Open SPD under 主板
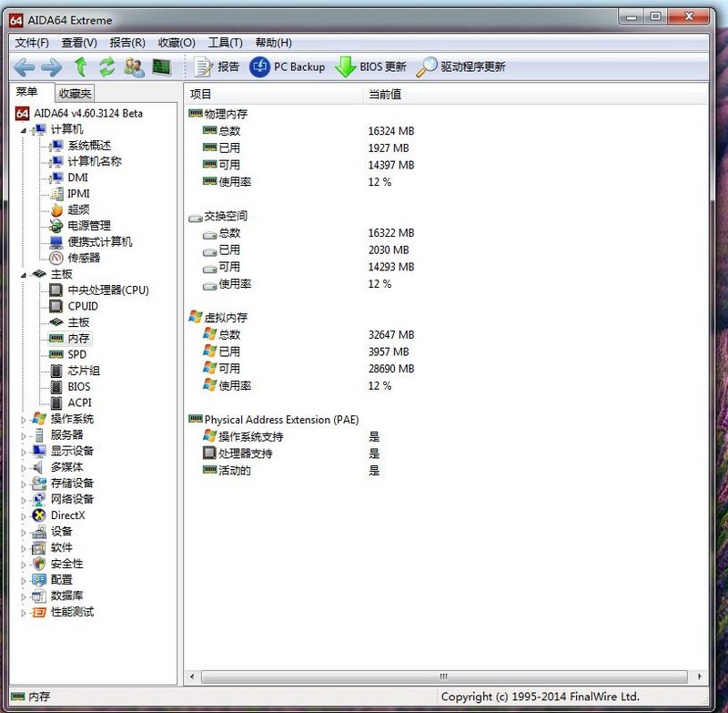The image size is (728, 713). point(77,353)
